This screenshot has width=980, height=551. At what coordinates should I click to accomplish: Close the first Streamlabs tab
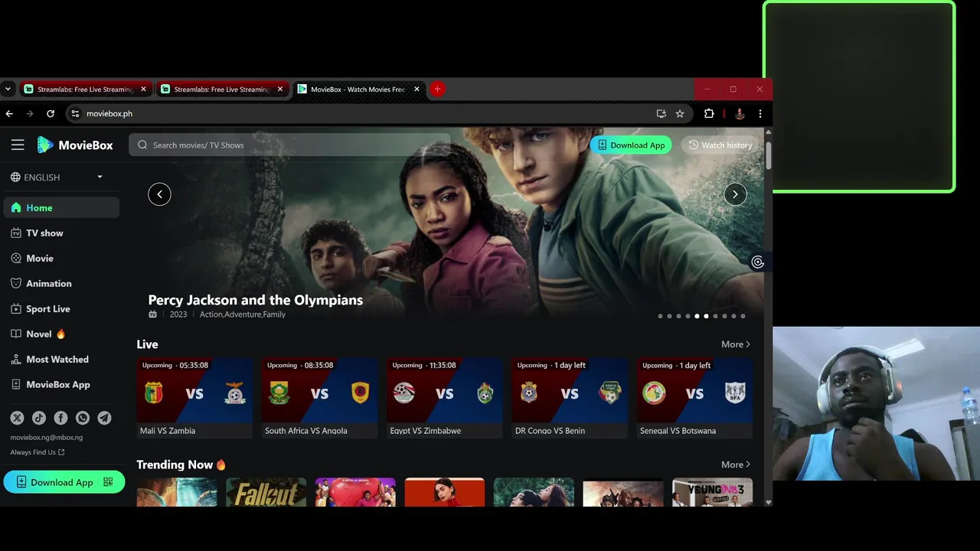pyautogui.click(x=143, y=89)
